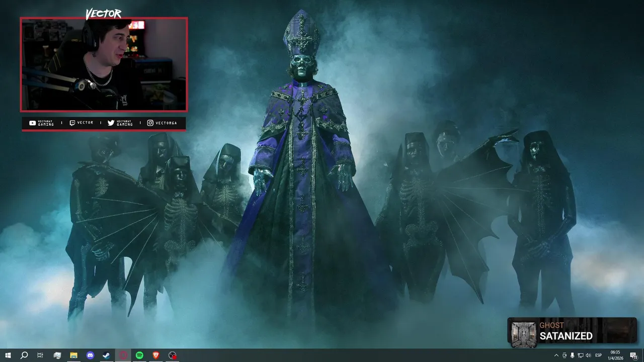Viewport: 644px width, 362px height.
Task: Click the Twitch VECTOR label
Action: point(85,123)
